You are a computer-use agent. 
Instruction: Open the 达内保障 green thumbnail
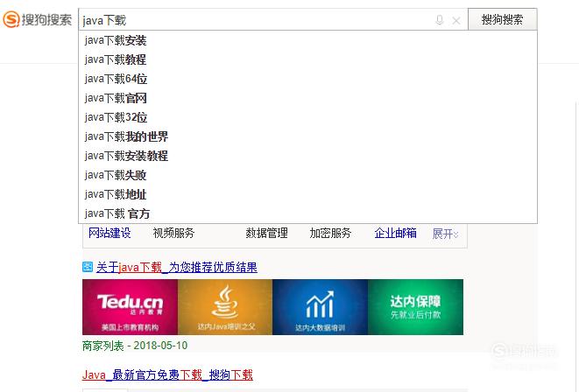(415, 307)
